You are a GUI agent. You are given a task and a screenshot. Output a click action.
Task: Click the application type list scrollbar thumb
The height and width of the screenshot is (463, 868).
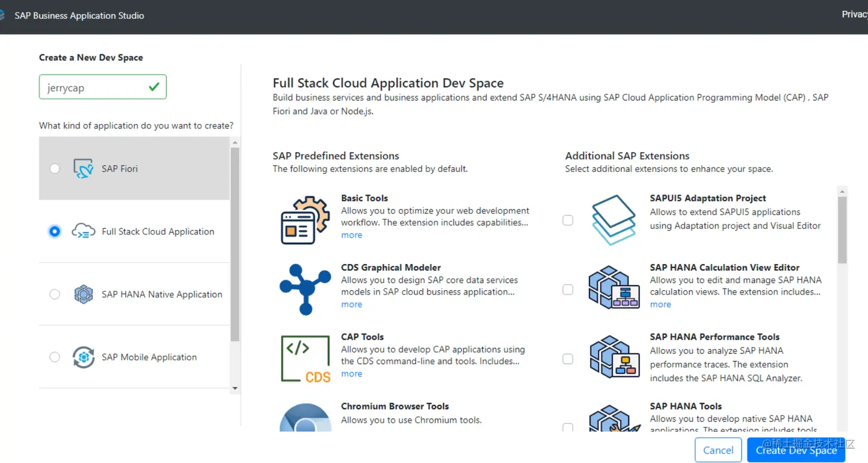click(x=235, y=244)
